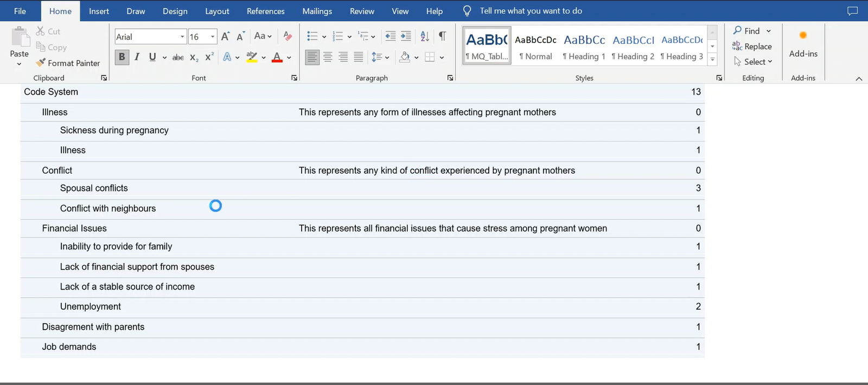Apply yellow text highlight color

pyautogui.click(x=252, y=57)
